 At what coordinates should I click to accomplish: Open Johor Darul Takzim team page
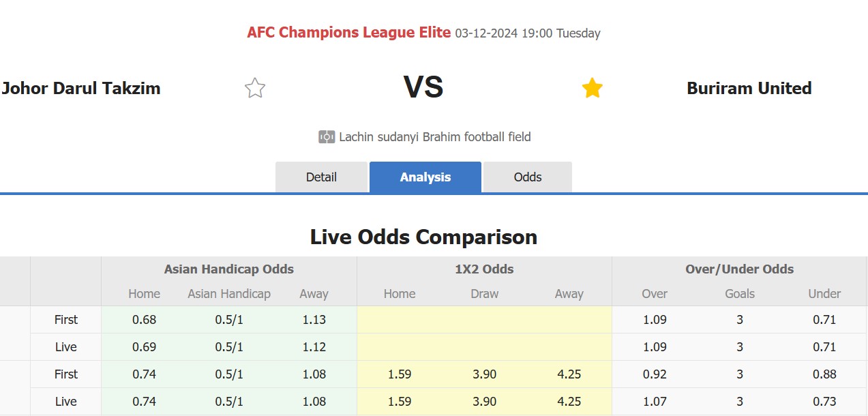(81, 88)
